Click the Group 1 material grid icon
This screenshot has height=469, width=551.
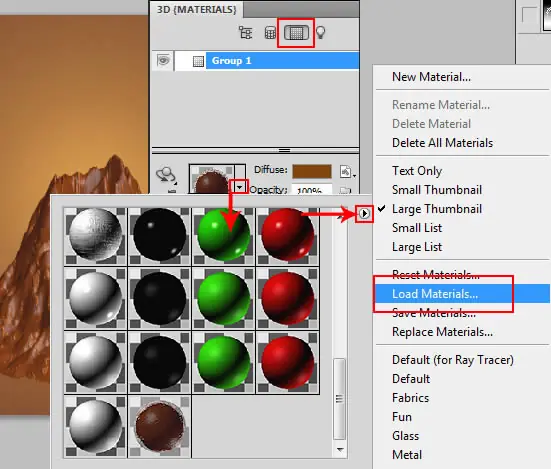[x=199, y=61]
